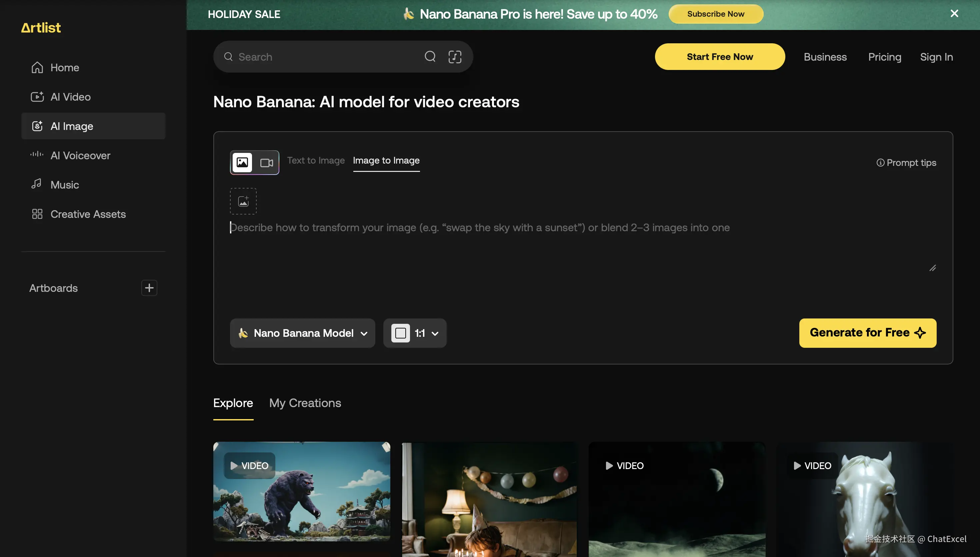
Task: Click Generate for Free button
Action: click(x=867, y=333)
